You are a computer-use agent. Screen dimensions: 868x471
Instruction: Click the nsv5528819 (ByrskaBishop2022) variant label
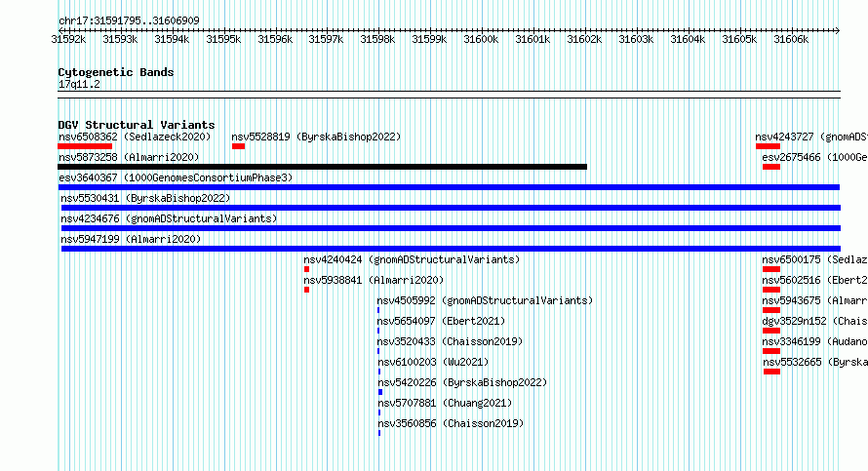click(x=316, y=137)
